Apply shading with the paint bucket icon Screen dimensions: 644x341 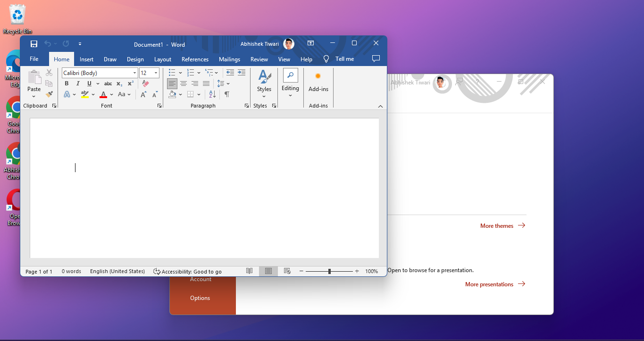(172, 94)
